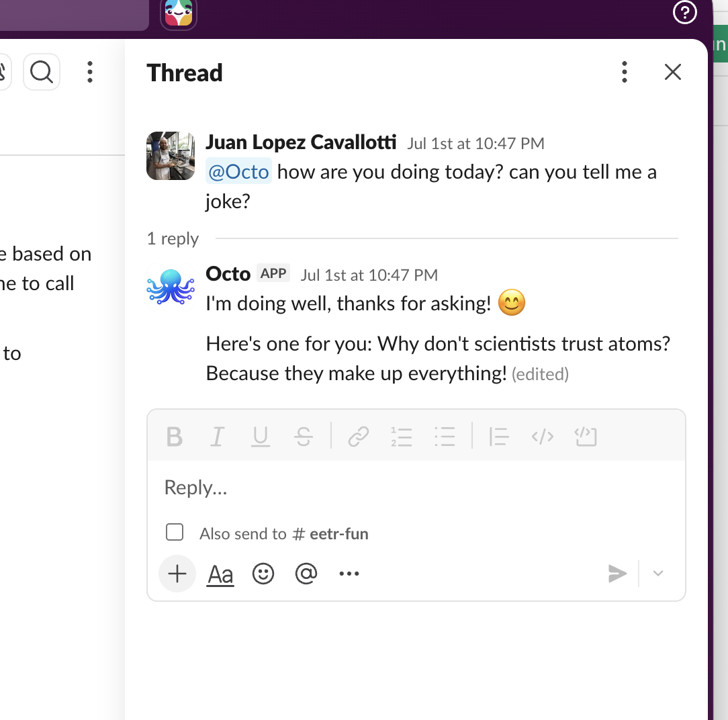Click the APP badge next to Octo
728x720 pixels.
(273, 273)
